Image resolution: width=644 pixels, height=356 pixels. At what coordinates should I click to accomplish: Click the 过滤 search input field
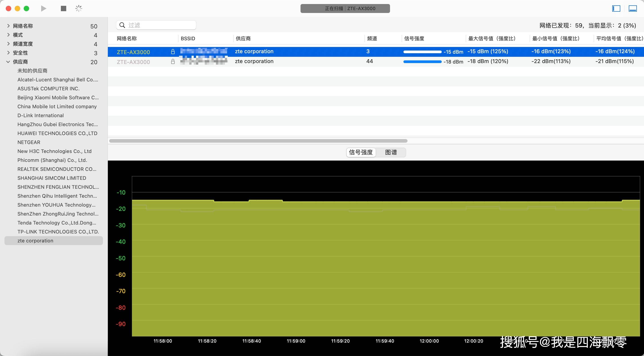click(x=160, y=25)
